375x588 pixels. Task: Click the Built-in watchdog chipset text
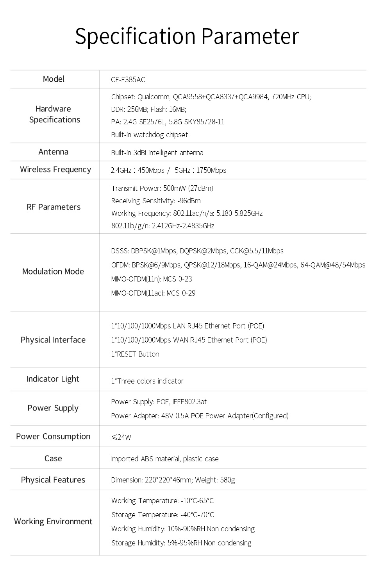(x=149, y=135)
